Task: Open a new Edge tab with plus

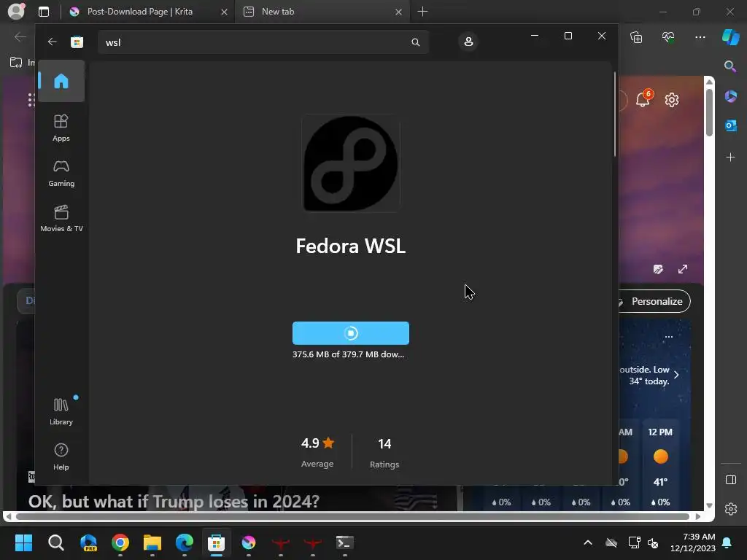Action: coord(422,12)
